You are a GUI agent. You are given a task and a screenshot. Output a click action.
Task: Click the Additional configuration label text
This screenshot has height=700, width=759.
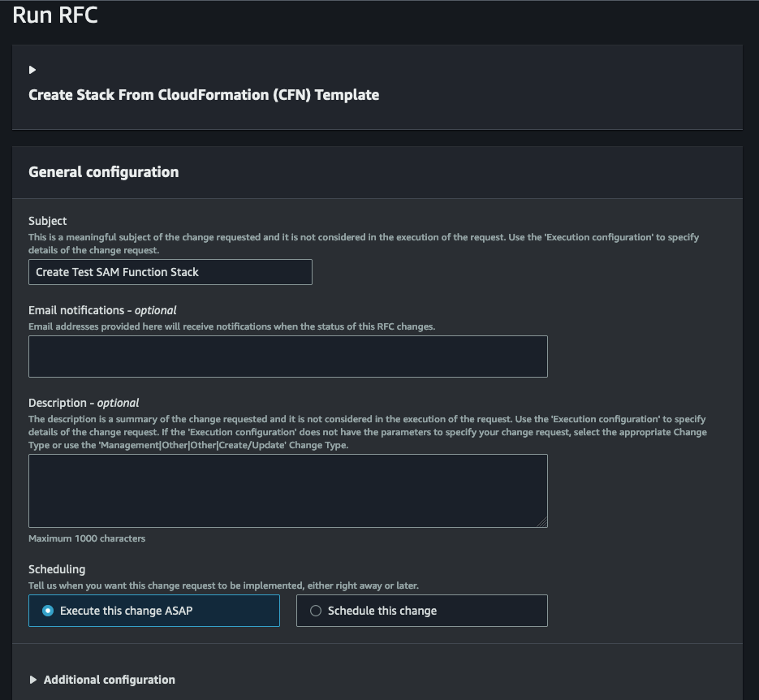pyautogui.click(x=110, y=680)
